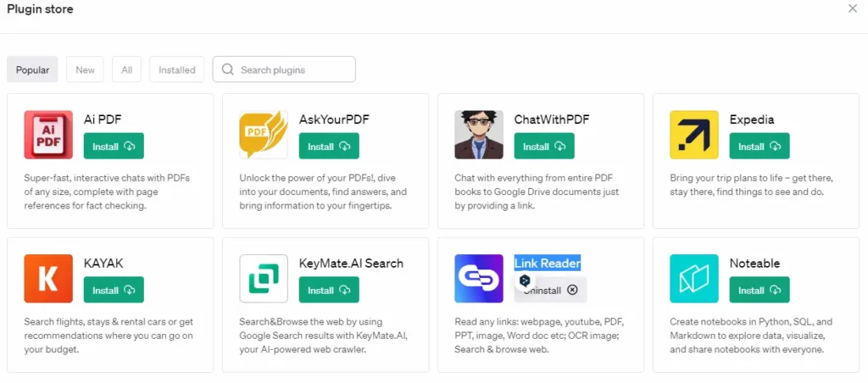Click the KAYAK orange K logo
This screenshot has height=383, width=868.
point(48,279)
